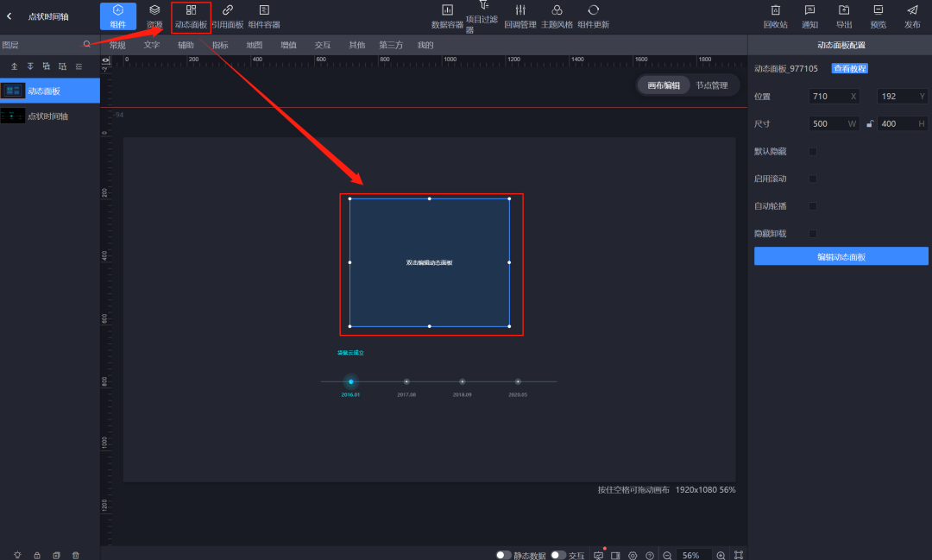Select the 2017.08 timeline node
The height and width of the screenshot is (560, 932).
click(406, 381)
